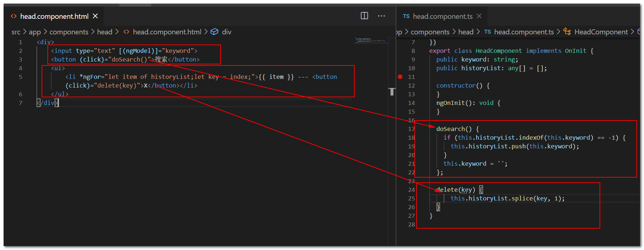Click the class icon beside HeadComponent breadcrumb
The width and height of the screenshot is (644, 250).
click(567, 32)
